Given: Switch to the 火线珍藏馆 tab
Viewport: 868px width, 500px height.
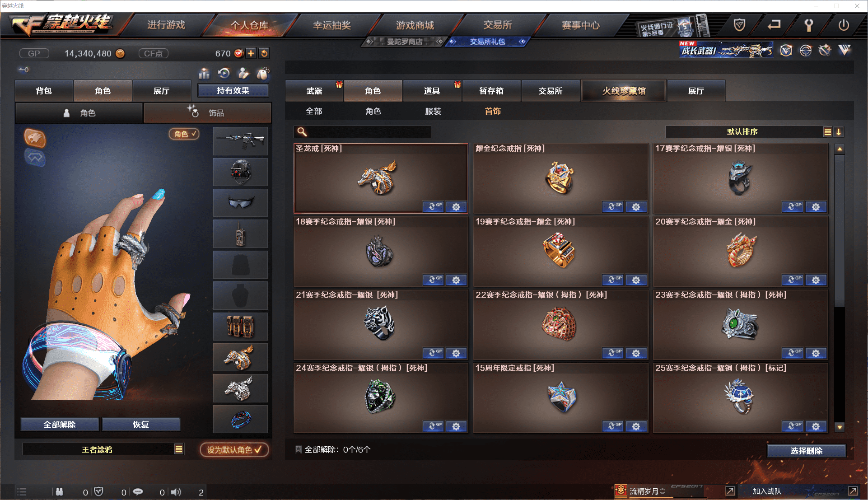Looking at the screenshot, I should 624,91.
